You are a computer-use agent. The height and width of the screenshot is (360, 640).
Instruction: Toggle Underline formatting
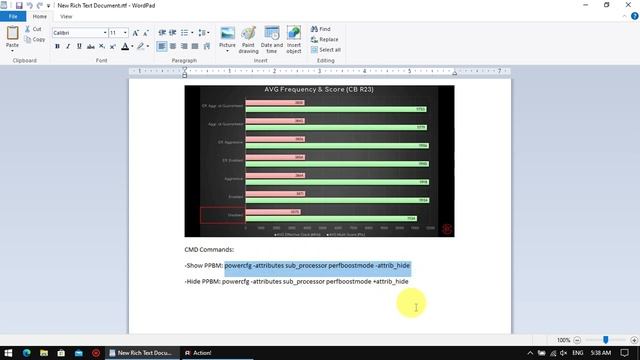coord(79,46)
